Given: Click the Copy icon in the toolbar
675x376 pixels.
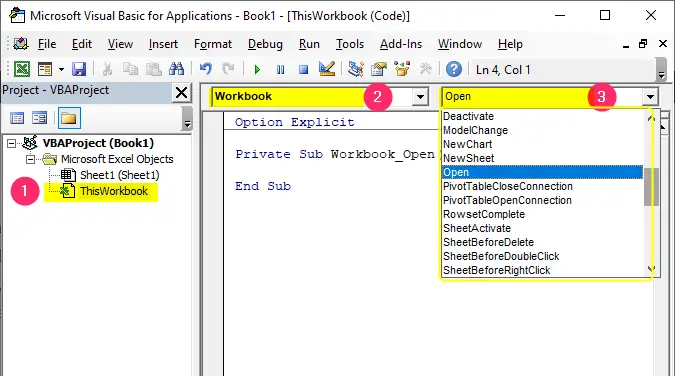Looking at the screenshot, I should click(x=130, y=69).
